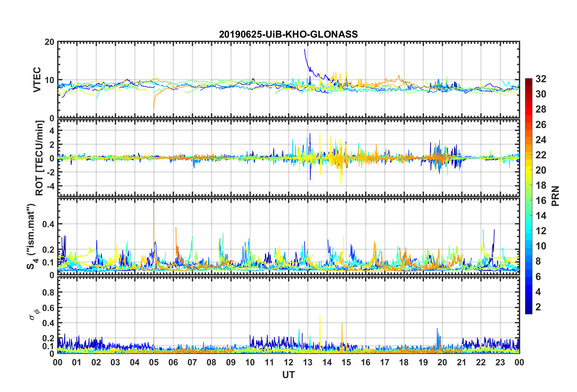This screenshot has height=392, width=577.
Task: Select ROT axis tick label 4
Action: tap(52, 130)
